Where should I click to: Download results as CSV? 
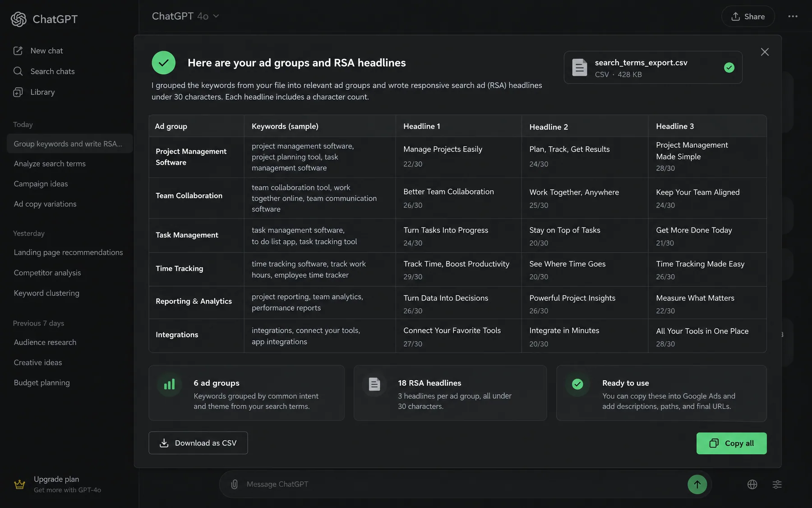tap(198, 443)
